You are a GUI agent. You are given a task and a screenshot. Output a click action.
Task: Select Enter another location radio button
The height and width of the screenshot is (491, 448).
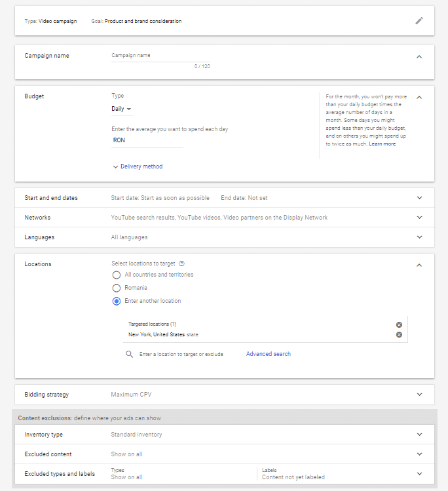[117, 302]
